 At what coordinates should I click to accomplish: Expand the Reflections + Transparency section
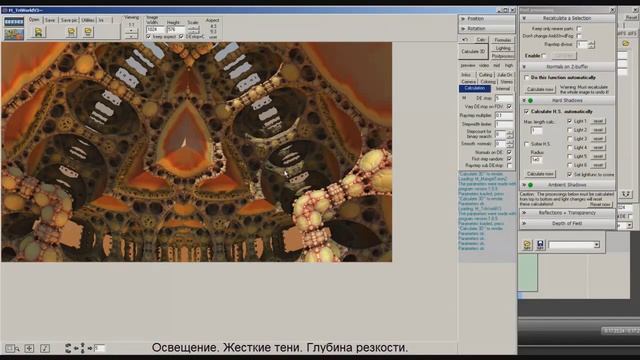pos(567,213)
